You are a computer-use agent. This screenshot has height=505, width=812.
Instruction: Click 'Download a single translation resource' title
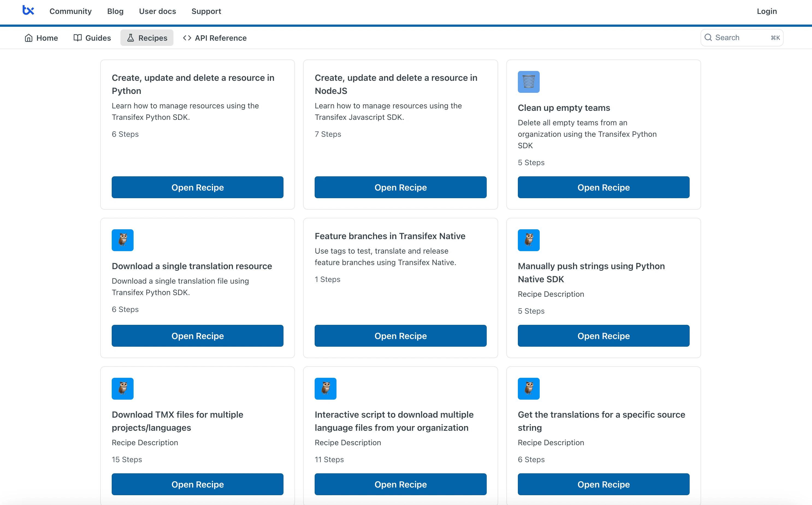tap(192, 266)
